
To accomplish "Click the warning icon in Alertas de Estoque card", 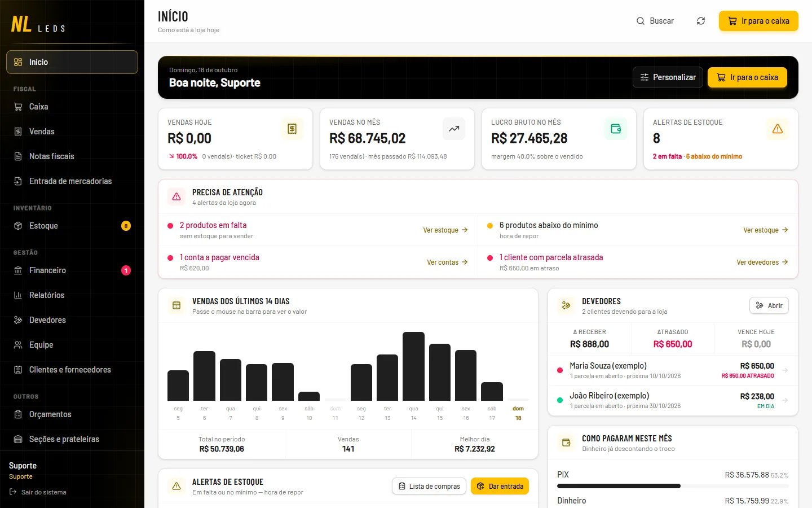I will point(778,129).
